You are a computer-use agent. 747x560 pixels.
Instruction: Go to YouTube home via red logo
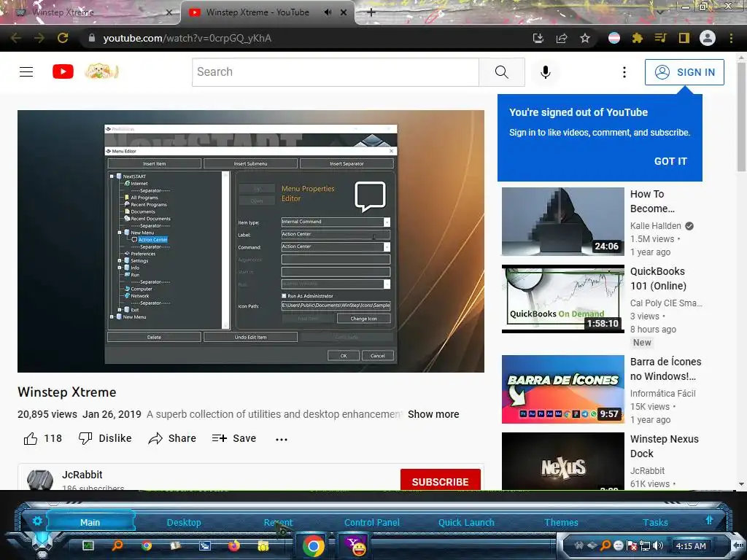[63, 72]
